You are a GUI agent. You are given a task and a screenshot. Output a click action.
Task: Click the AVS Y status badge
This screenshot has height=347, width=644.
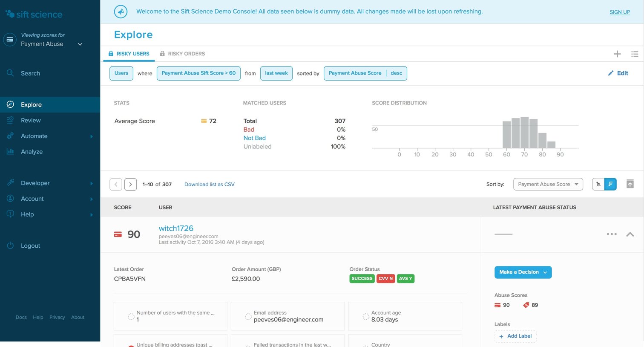coord(406,279)
